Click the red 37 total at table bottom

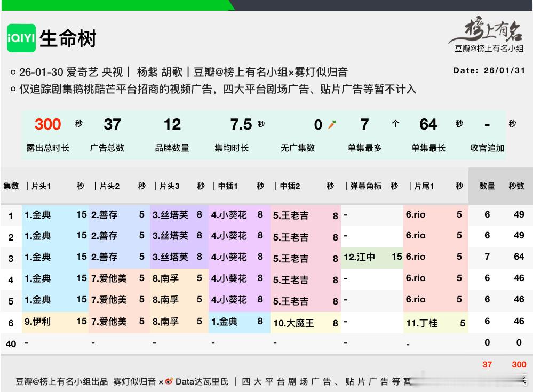(x=487, y=364)
